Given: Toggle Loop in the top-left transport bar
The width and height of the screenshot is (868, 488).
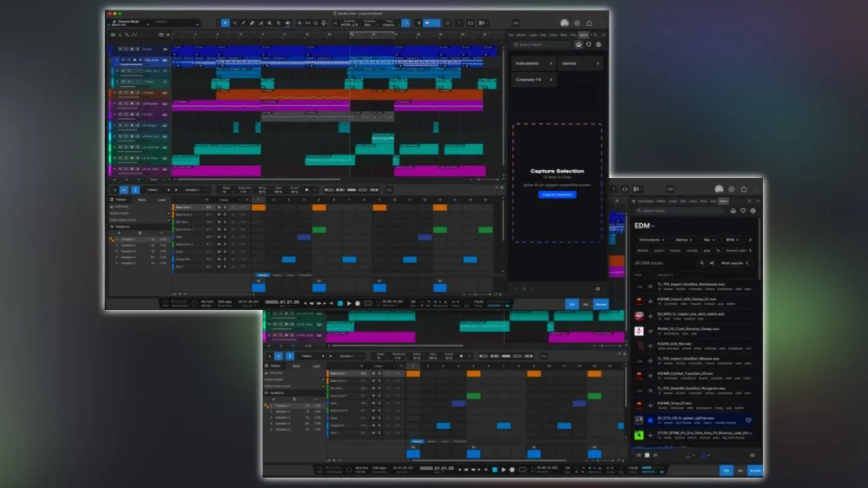Looking at the screenshot, I should pyautogui.click(x=368, y=303).
